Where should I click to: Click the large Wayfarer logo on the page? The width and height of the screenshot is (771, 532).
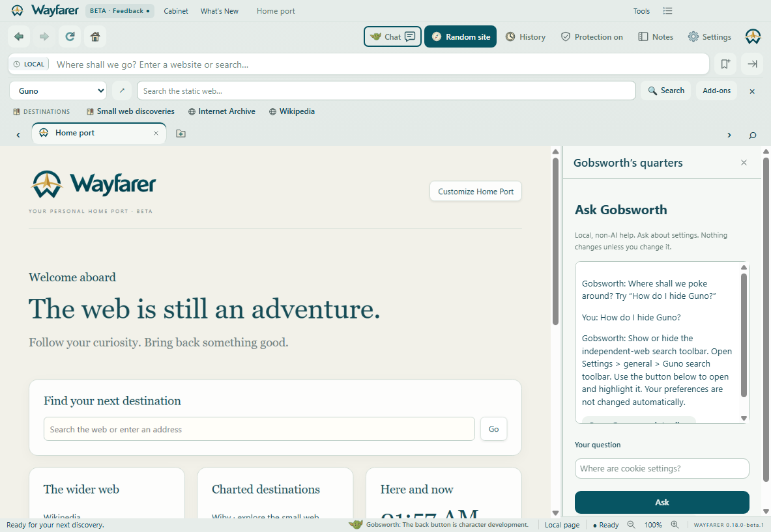[x=93, y=185]
